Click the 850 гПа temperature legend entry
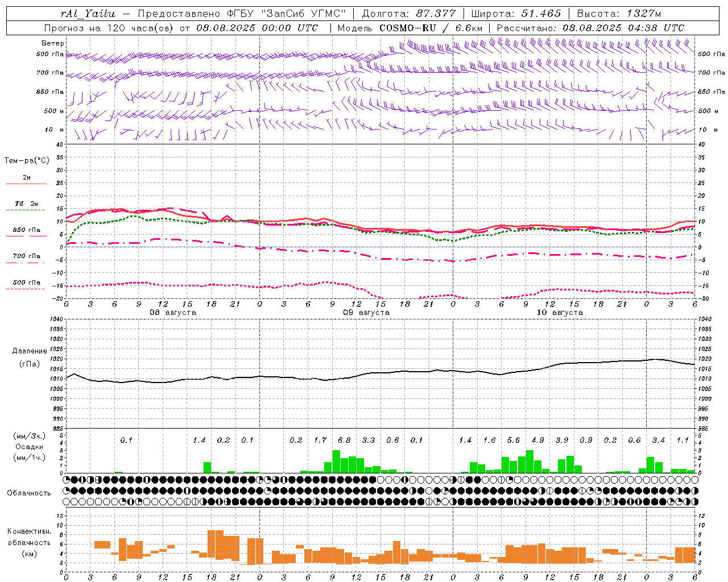Viewport: 728px width, 582px height. click(27, 230)
